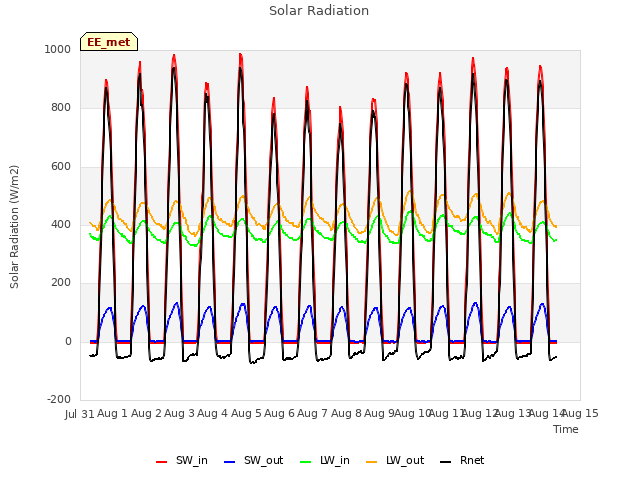
Task: Select the Time x-axis label
Action: pyautogui.click(x=566, y=429)
